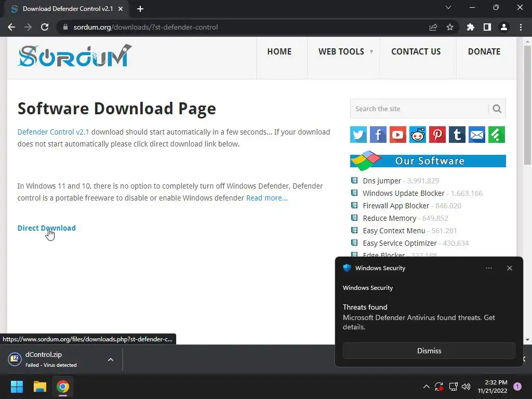
Task: Open the Chrome profile menu
Action: click(504, 27)
